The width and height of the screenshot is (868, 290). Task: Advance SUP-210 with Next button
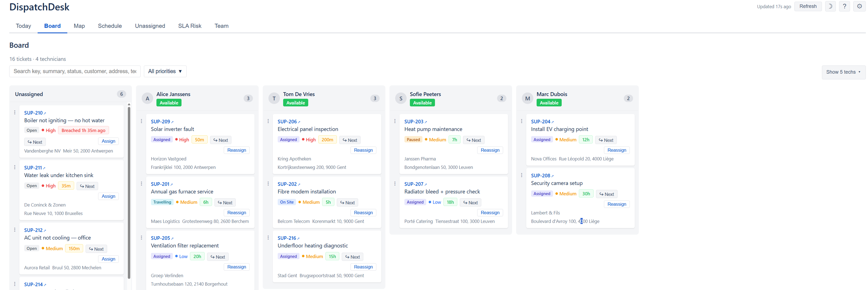(35, 142)
